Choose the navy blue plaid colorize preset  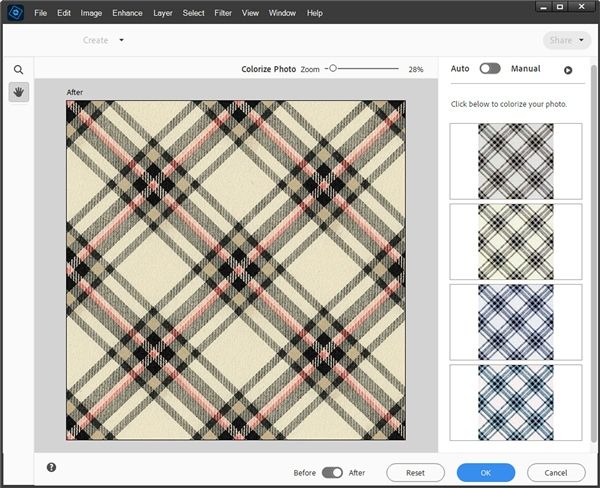pos(516,322)
